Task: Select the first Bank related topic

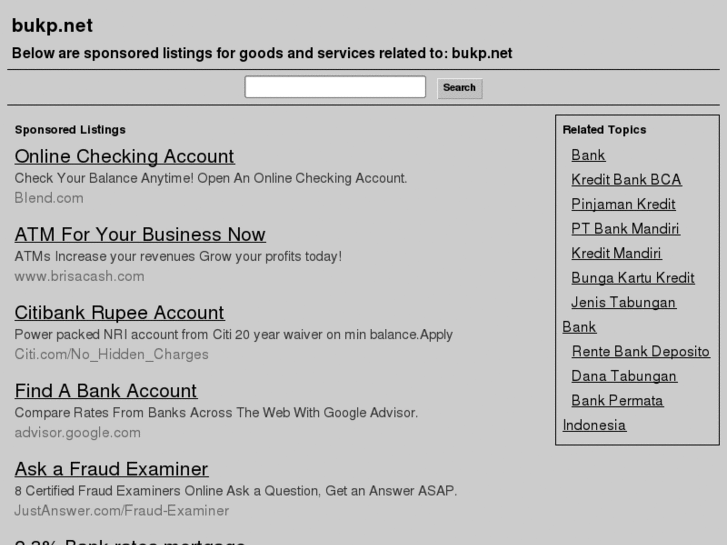Action: (x=588, y=155)
